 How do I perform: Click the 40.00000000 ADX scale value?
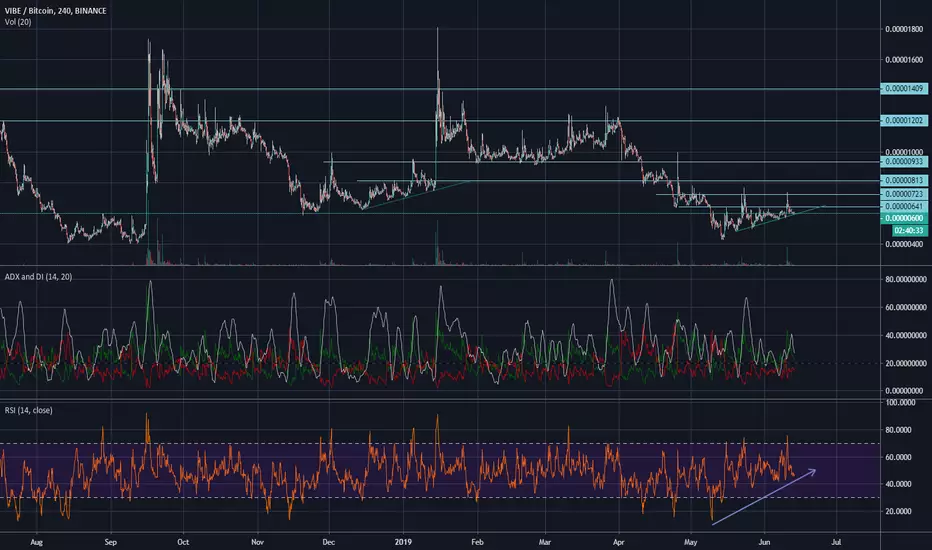click(x=906, y=335)
